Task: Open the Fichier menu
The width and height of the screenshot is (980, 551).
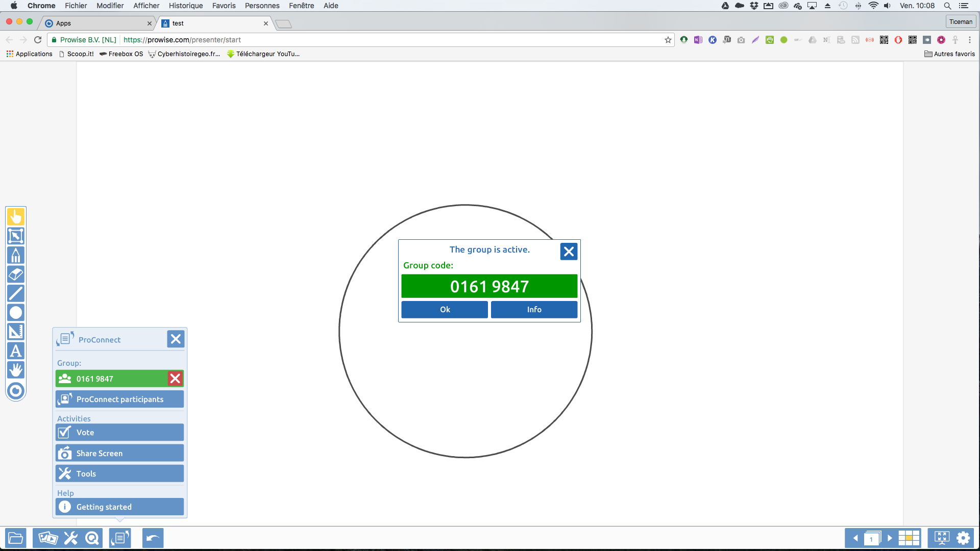Action: [76, 6]
